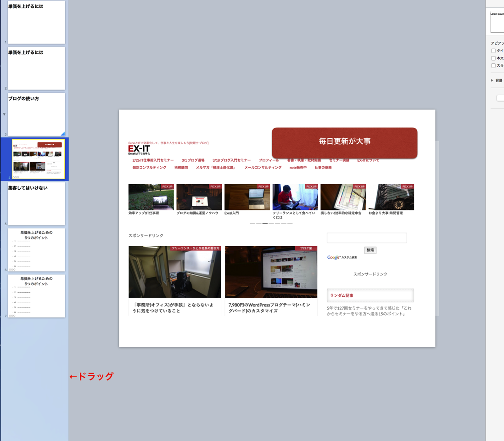Select slide 7 thumbnail with numbered list
The width and height of the screenshot is (504, 441).
[x=36, y=296]
